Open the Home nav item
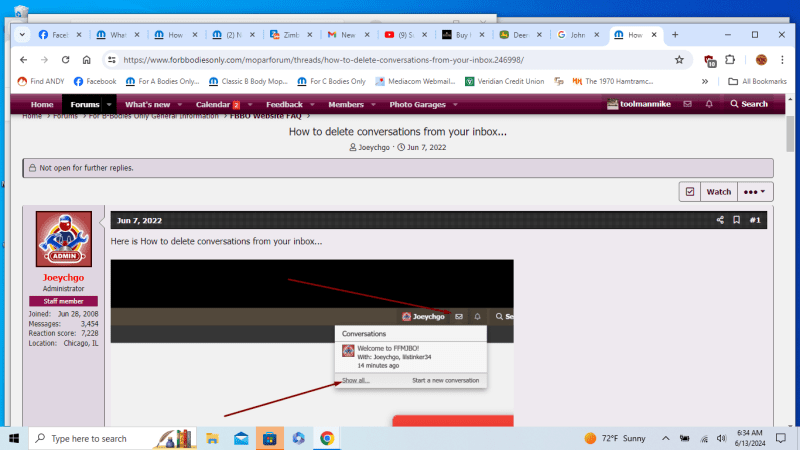 tap(42, 105)
